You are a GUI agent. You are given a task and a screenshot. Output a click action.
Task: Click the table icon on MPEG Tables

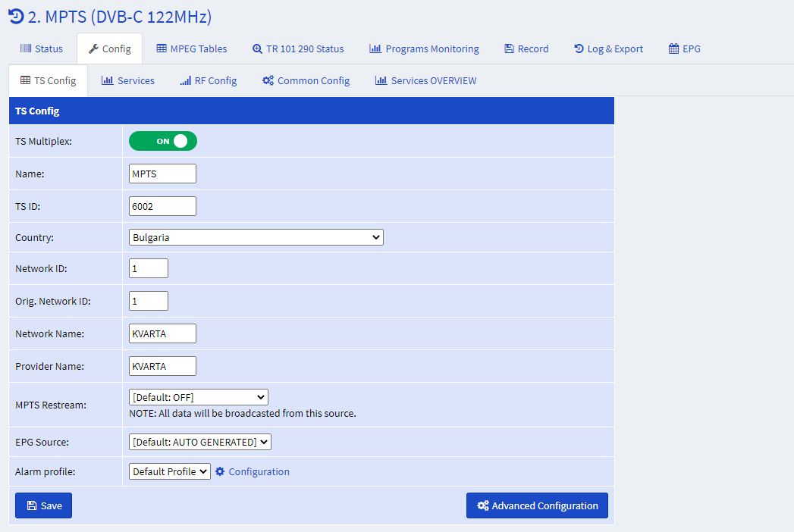[x=162, y=48]
